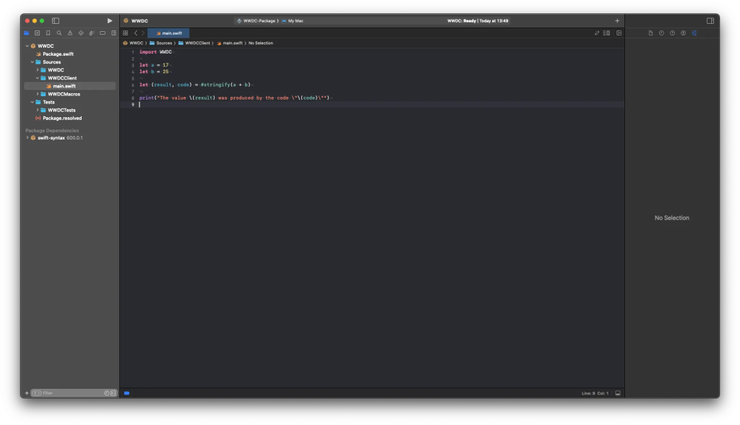Open the Issue navigator warning triangle icon
The width and height of the screenshot is (740, 425).
pos(70,33)
